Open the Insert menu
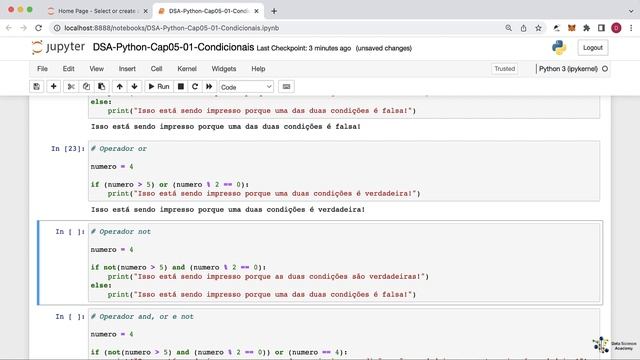Image resolution: width=640 pixels, height=360 pixels. pos(127,69)
